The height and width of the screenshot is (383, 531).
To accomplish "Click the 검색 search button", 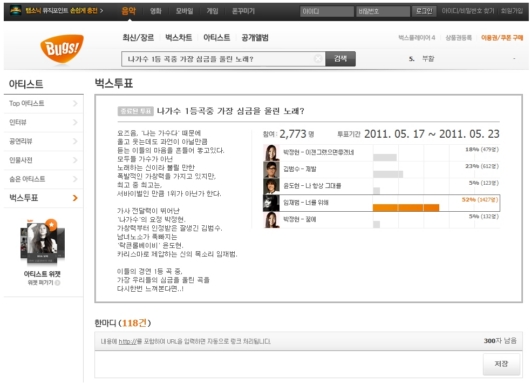I will tap(340, 59).
